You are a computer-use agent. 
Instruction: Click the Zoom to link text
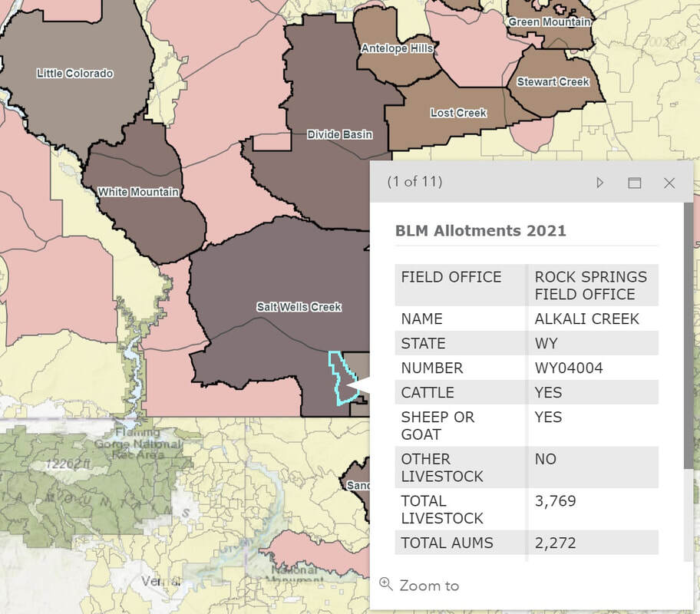coord(429,586)
